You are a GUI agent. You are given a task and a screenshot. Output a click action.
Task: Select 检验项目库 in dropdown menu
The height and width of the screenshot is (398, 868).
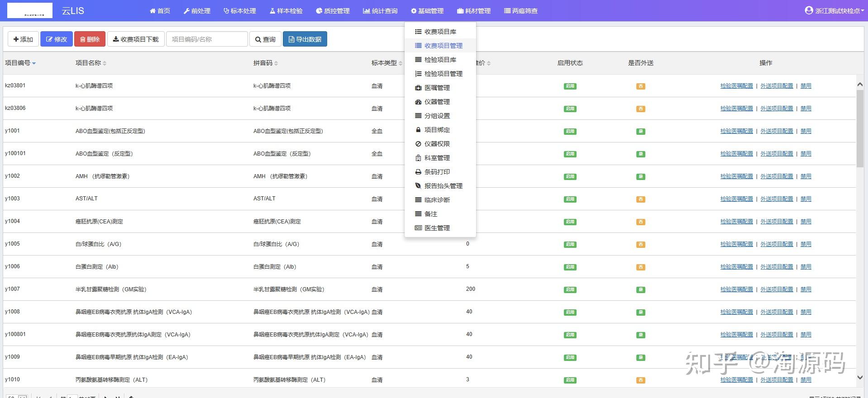[440, 60]
